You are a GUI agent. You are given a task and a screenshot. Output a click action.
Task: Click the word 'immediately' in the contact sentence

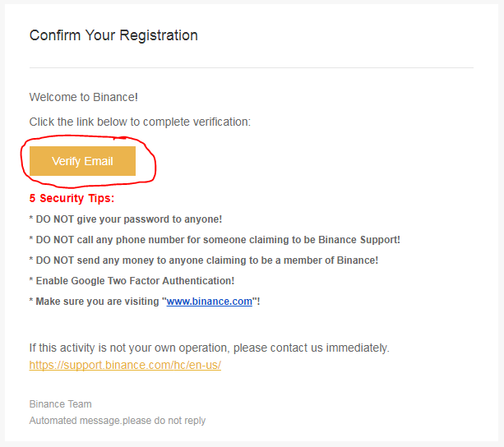point(358,348)
